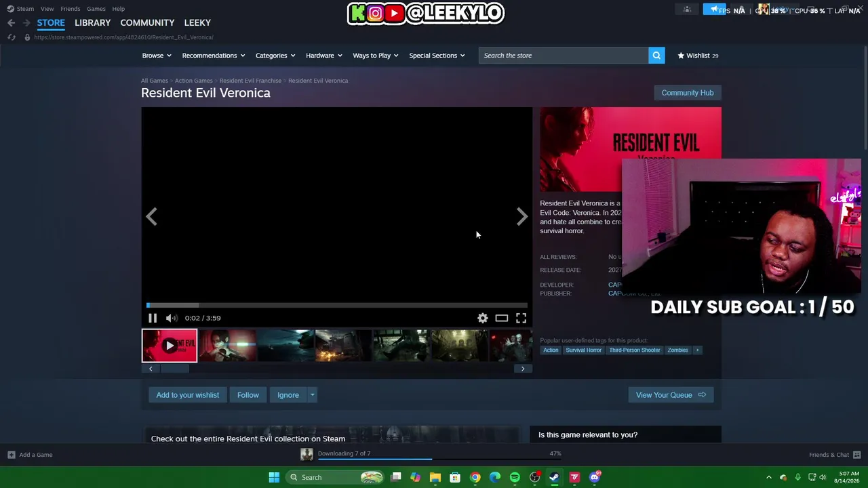Open volume control in system tray

pos(823,477)
